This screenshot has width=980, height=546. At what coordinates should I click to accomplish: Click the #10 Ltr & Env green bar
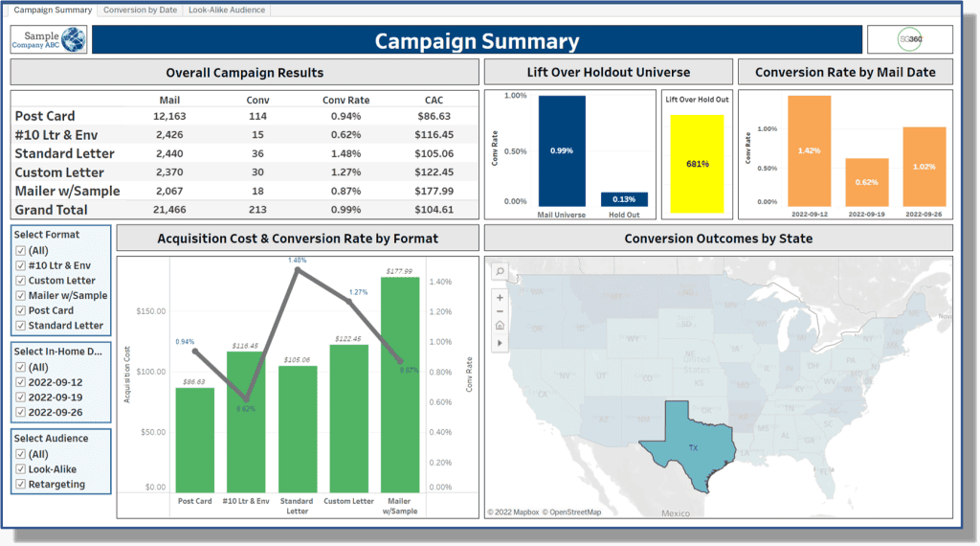pyautogui.click(x=246, y=422)
